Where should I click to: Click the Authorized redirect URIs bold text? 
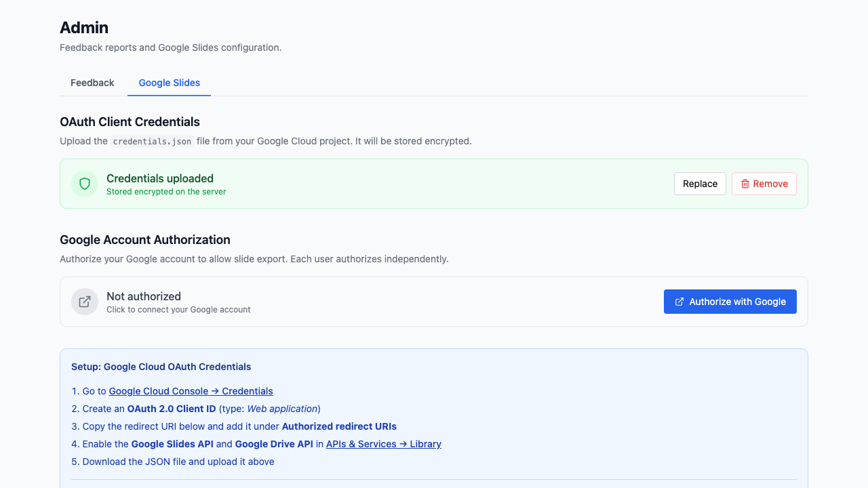point(339,426)
